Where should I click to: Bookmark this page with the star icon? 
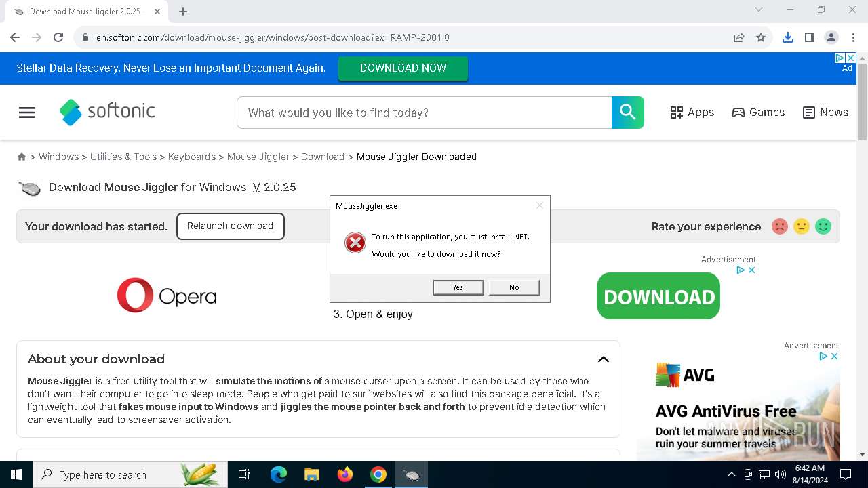click(761, 37)
